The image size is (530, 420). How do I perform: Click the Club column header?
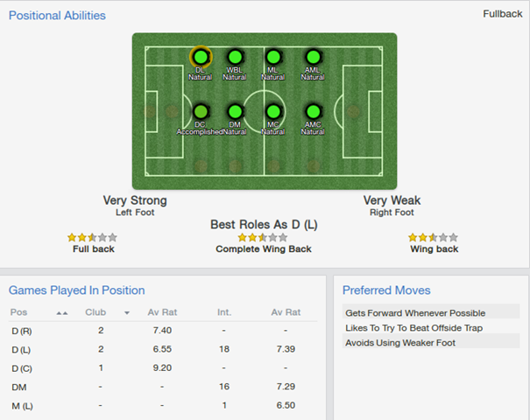(95, 311)
